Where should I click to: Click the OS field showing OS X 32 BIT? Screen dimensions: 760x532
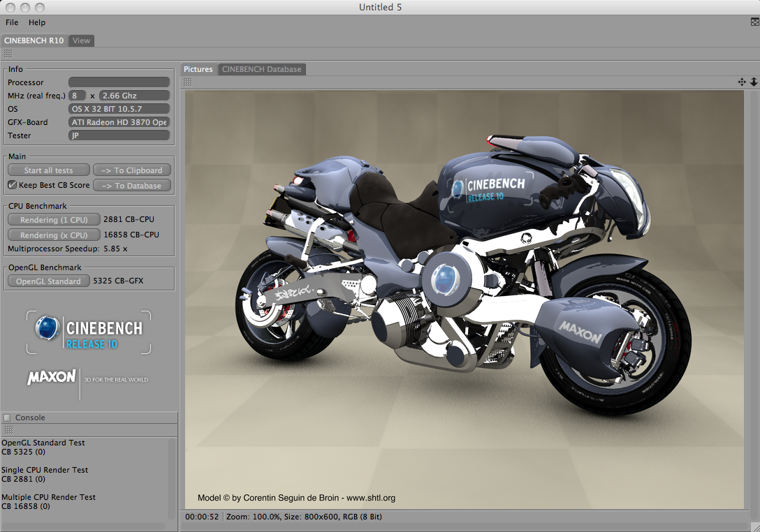(119, 109)
